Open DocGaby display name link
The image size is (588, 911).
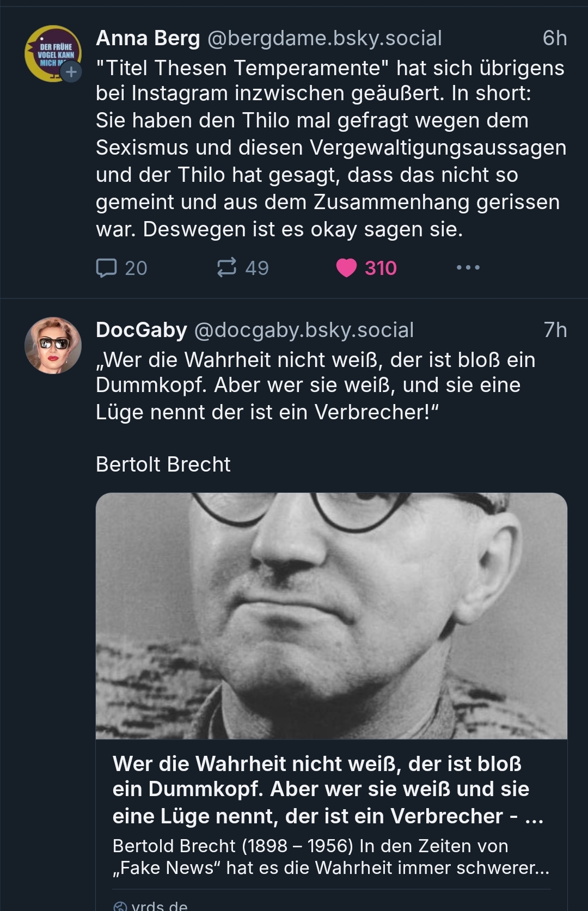142,330
